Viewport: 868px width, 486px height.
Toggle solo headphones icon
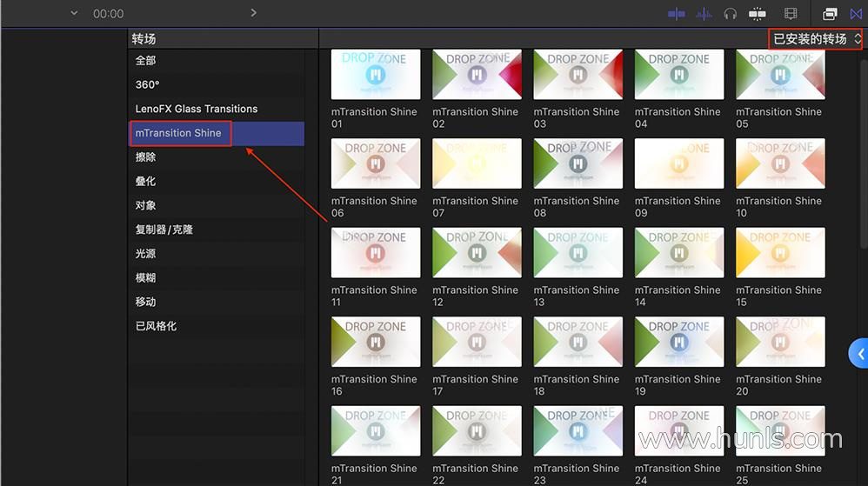[731, 14]
